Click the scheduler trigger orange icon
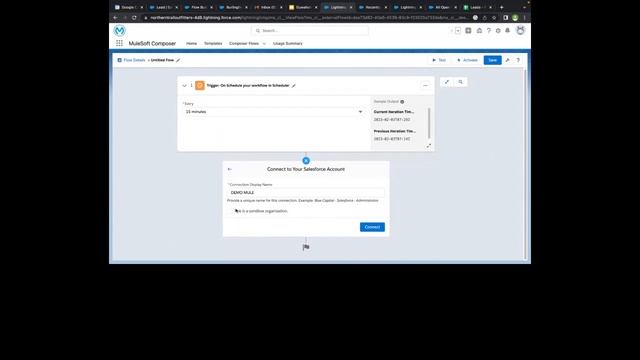Image resolution: width=640 pixels, height=360 pixels. tap(200, 85)
